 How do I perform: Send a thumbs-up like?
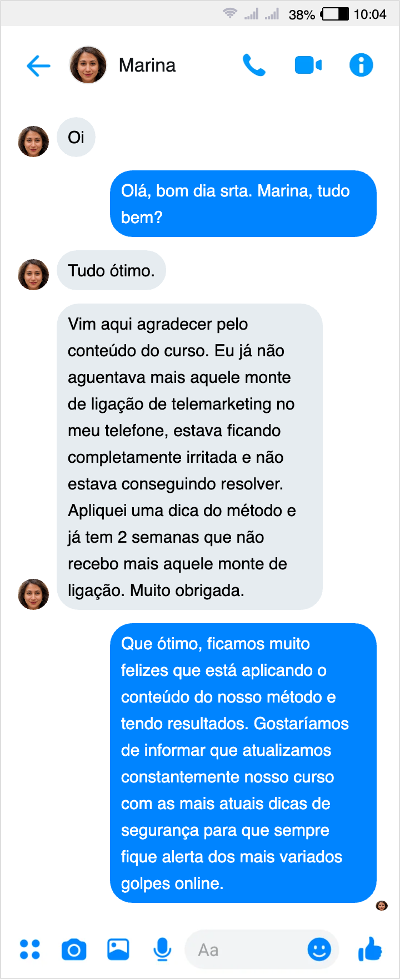pos(370,949)
